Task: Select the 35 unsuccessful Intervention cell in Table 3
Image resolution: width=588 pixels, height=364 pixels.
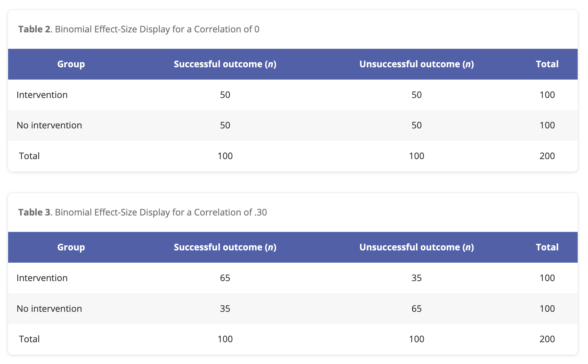Action: (416, 278)
